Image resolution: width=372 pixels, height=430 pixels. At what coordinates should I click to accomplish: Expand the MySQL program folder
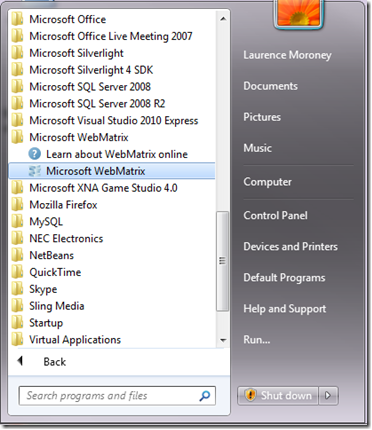(112, 222)
